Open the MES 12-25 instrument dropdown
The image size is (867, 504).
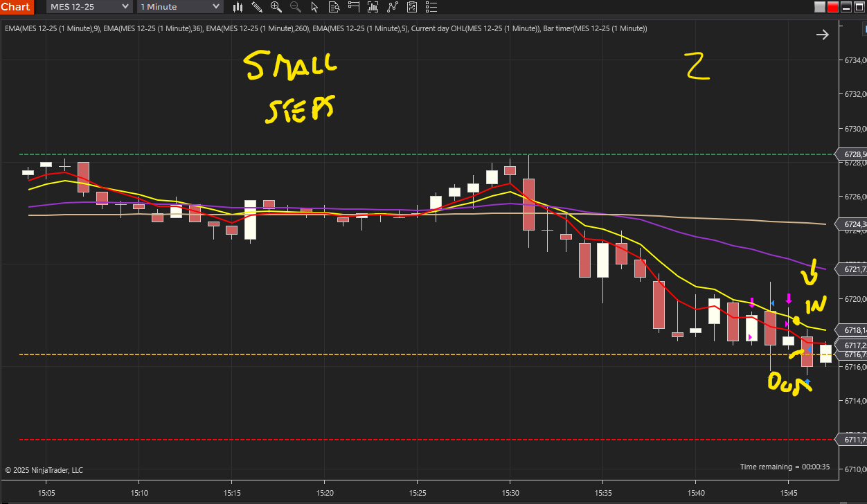point(89,6)
